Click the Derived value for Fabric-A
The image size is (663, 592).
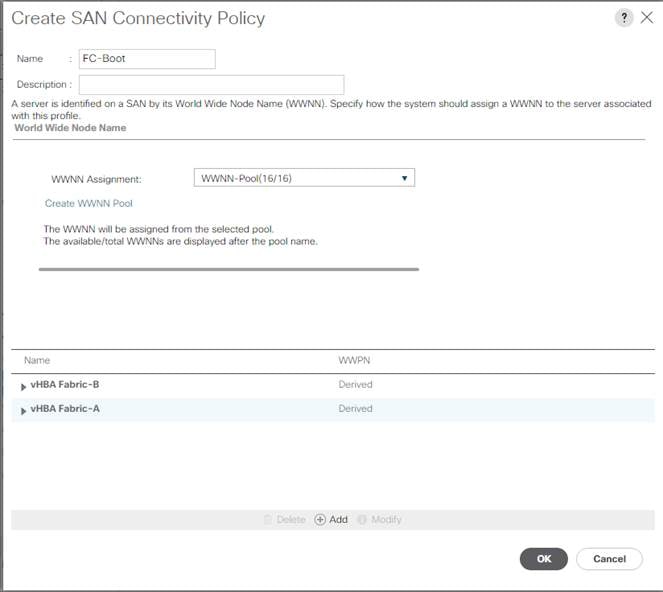[x=355, y=408]
